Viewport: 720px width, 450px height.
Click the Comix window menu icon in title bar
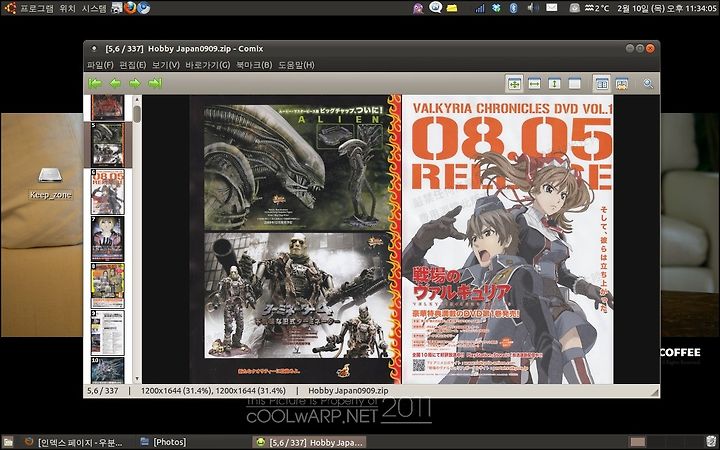94,48
